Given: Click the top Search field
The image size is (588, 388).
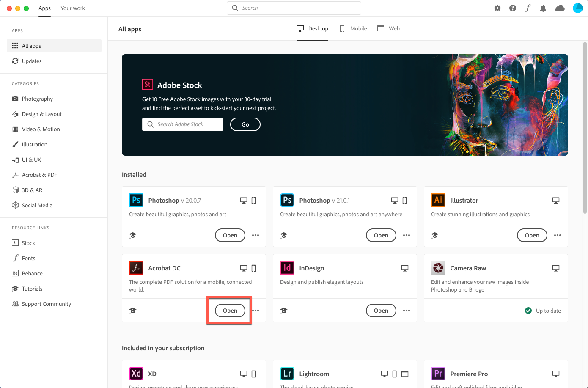Looking at the screenshot, I should pos(294,8).
